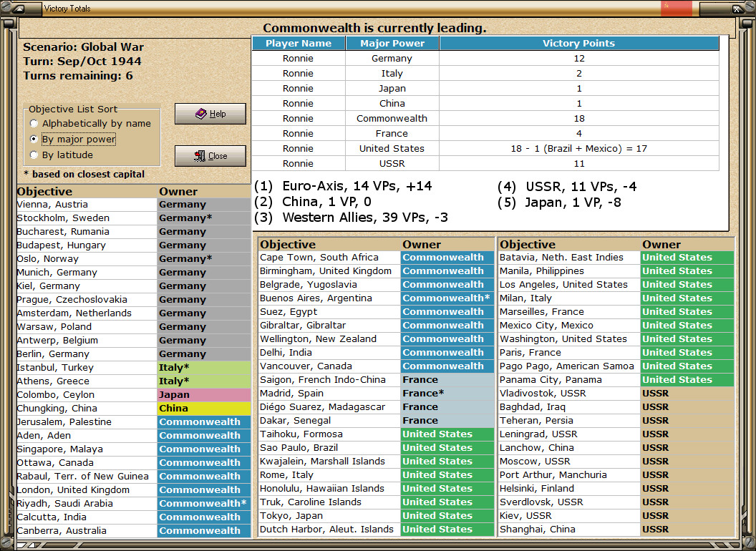Click the book icon on Help button

[x=200, y=114]
